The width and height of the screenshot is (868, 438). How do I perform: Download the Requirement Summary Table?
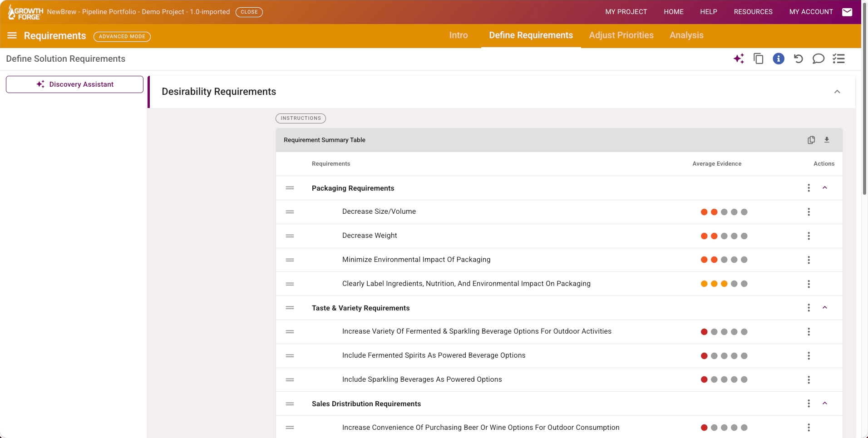point(827,140)
